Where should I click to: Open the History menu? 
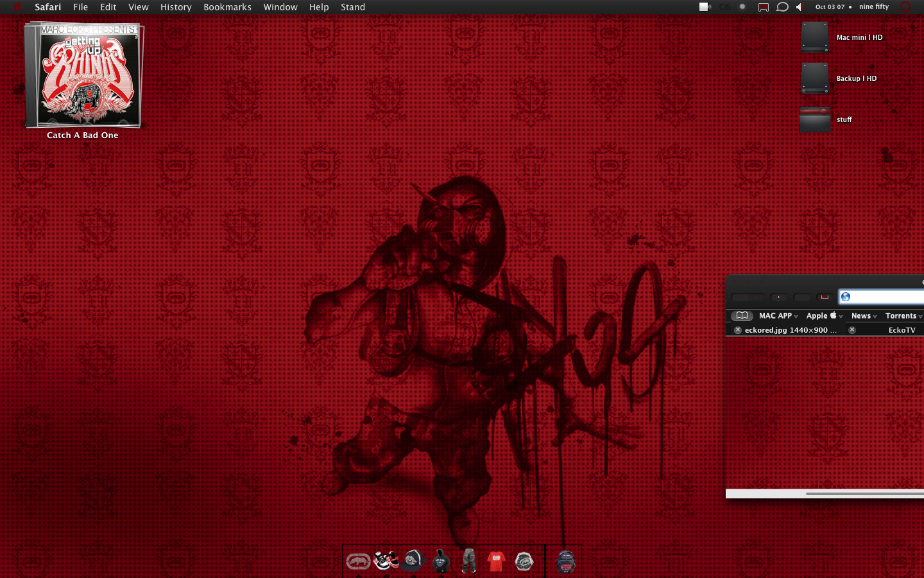click(x=176, y=7)
